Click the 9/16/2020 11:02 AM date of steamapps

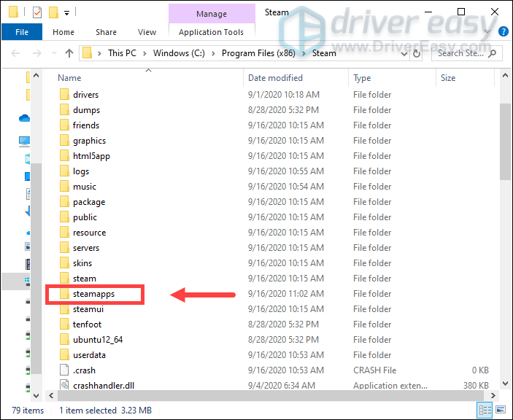(286, 294)
